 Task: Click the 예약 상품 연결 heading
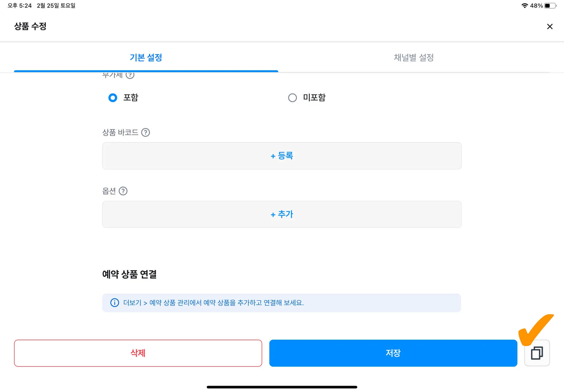click(129, 274)
